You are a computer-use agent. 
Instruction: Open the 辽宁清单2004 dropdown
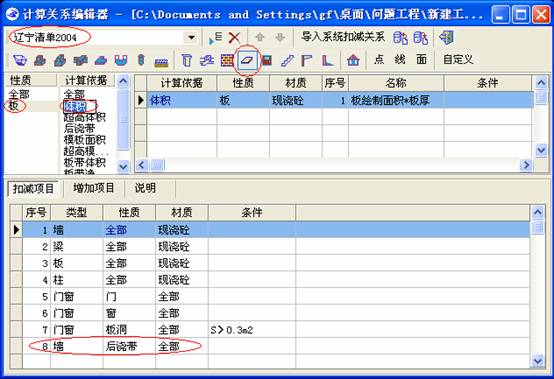(191, 37)
